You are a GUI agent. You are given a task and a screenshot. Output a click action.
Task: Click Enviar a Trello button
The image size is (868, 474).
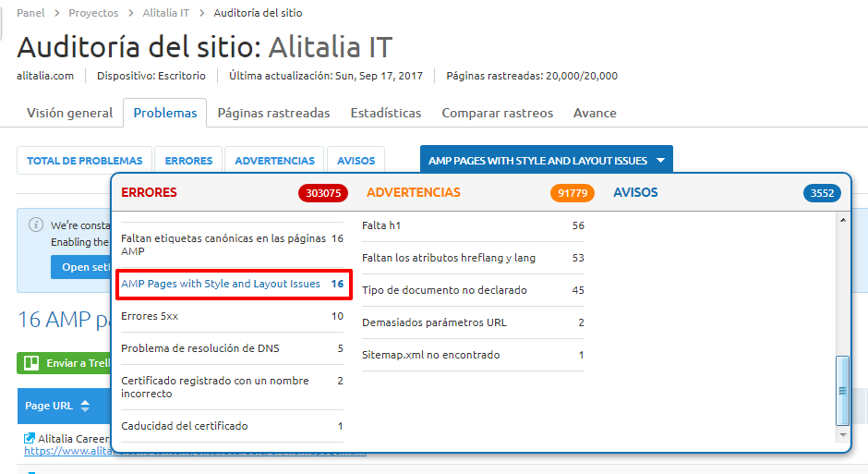[64, 363]
